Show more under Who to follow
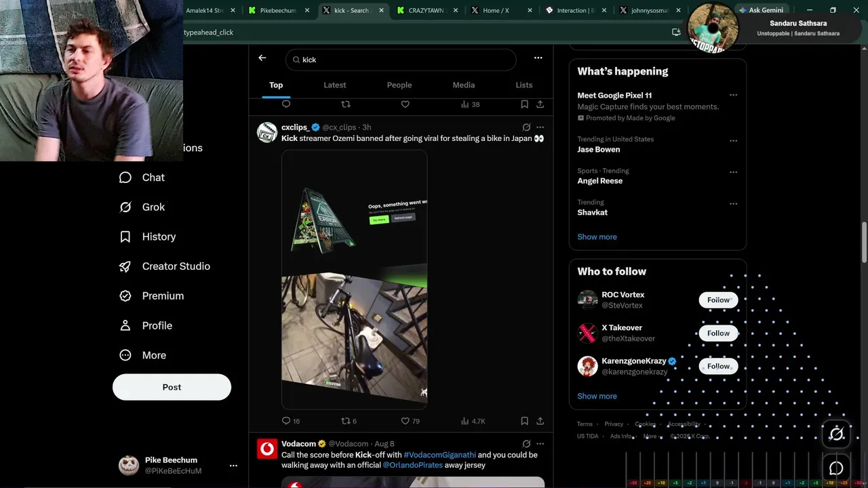Image resolution: width=868 pixels, height=488 pixels. tap(597, 396)
